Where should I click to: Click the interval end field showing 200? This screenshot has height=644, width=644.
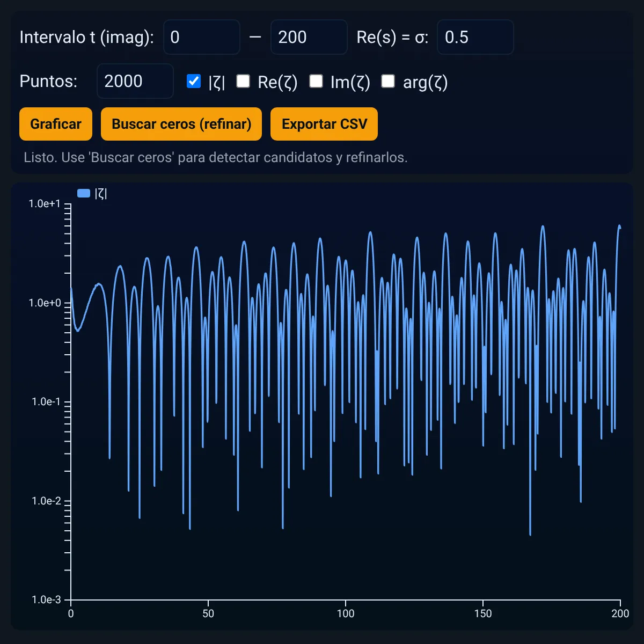tap(309, 37)
